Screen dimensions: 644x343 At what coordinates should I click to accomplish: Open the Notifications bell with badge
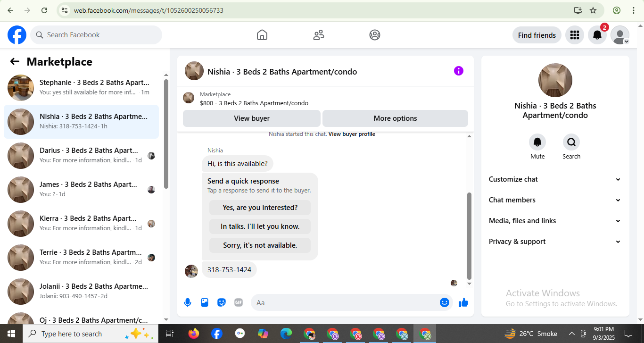tap(597, 35)
